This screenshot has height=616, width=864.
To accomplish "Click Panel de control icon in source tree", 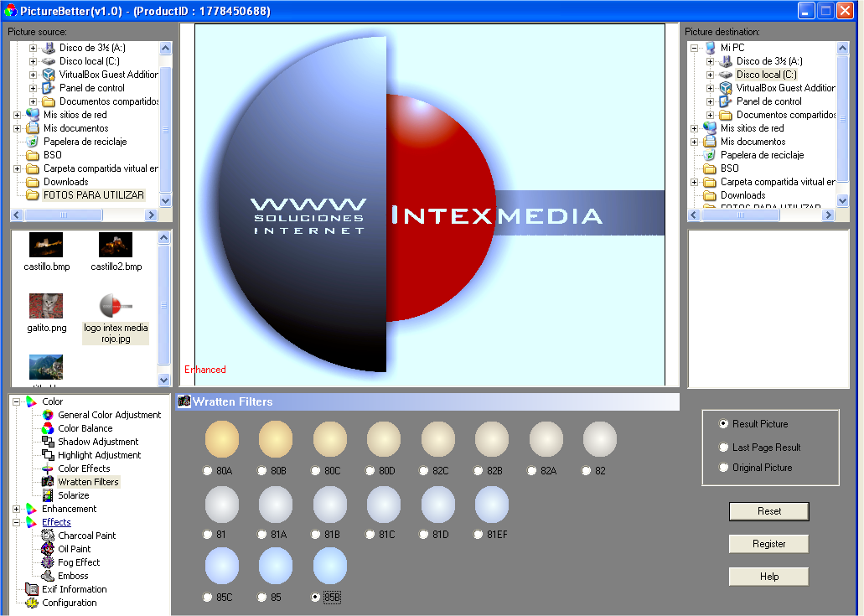I will 49,88.
